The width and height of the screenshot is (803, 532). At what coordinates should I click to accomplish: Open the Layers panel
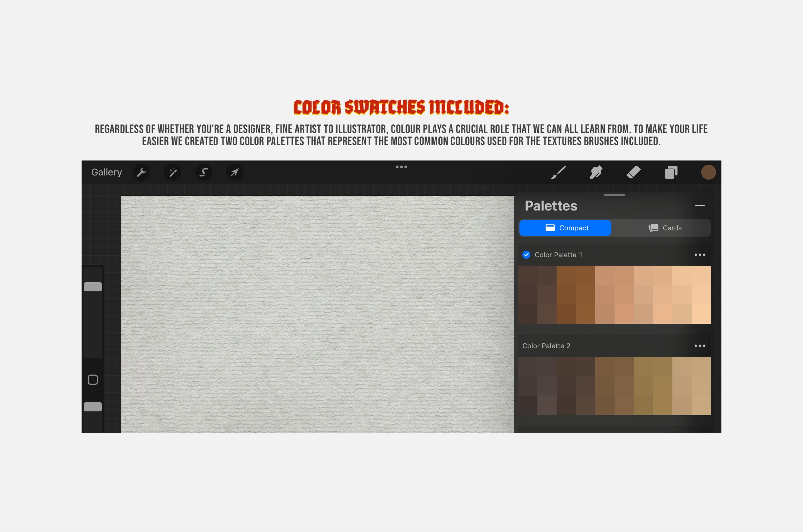(671, 172)
